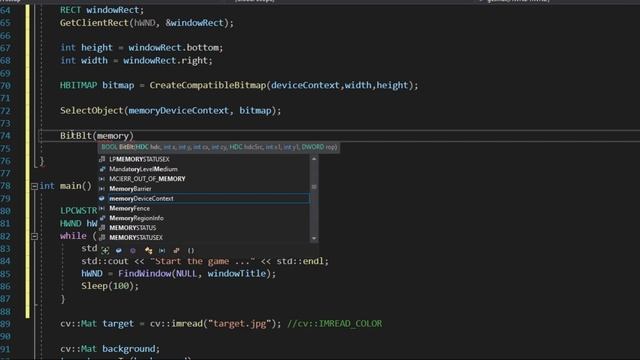Click line number 78 in the gutter

[6, 186]
